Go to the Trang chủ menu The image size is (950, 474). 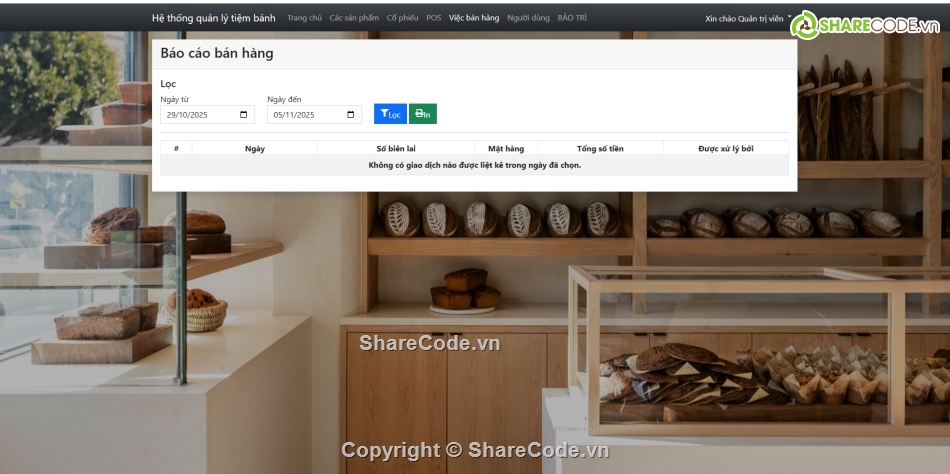[x=304, y=18]
